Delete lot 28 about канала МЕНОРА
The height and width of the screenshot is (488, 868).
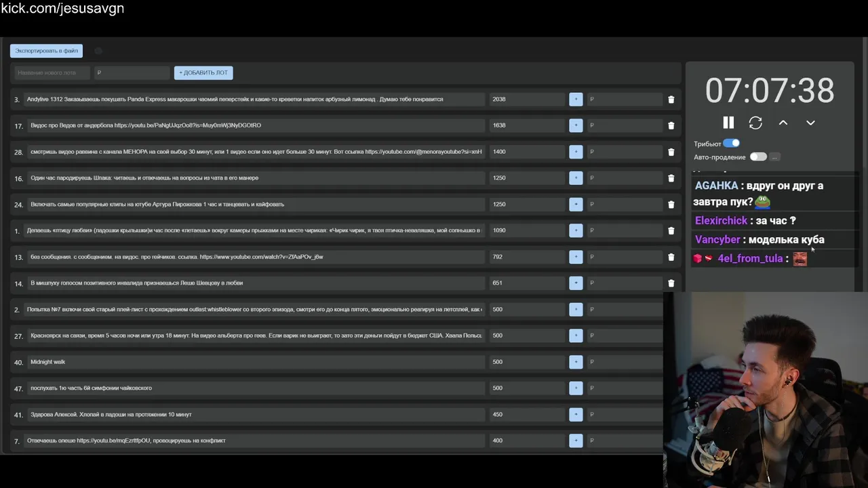[x=671, y=152]
